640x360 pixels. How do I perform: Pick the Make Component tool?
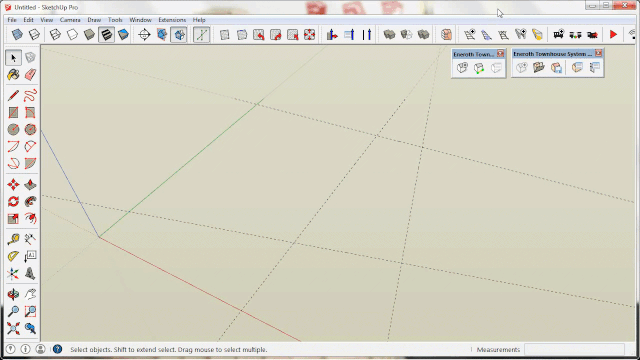30,58
